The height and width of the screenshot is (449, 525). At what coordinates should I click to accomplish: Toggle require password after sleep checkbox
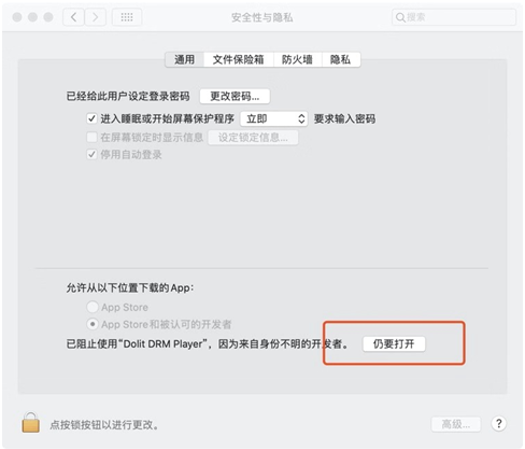(92, 119)
